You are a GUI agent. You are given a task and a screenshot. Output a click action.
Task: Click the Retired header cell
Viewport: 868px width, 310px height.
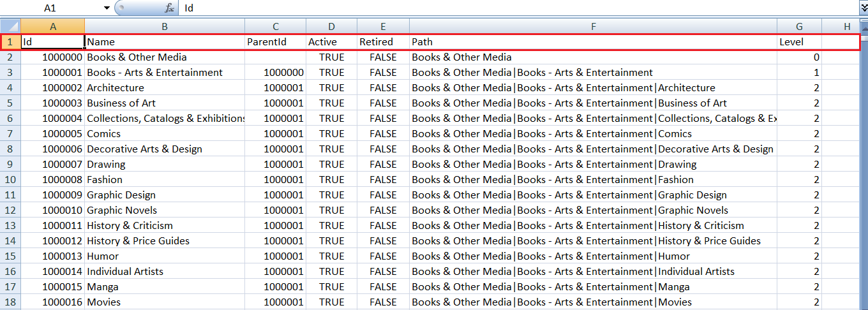point(383,42)
